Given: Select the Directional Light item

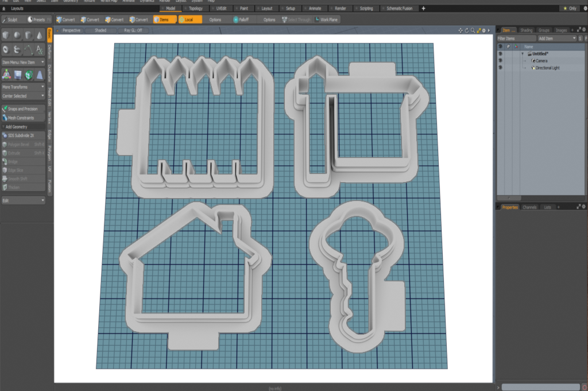Looking at the screenshot, I should point(547,68).
